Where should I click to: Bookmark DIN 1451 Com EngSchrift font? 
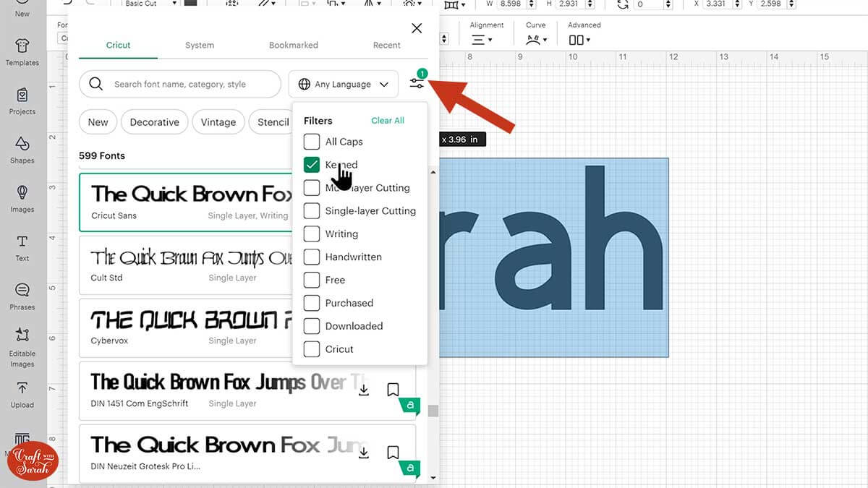(x=393, y=390)
